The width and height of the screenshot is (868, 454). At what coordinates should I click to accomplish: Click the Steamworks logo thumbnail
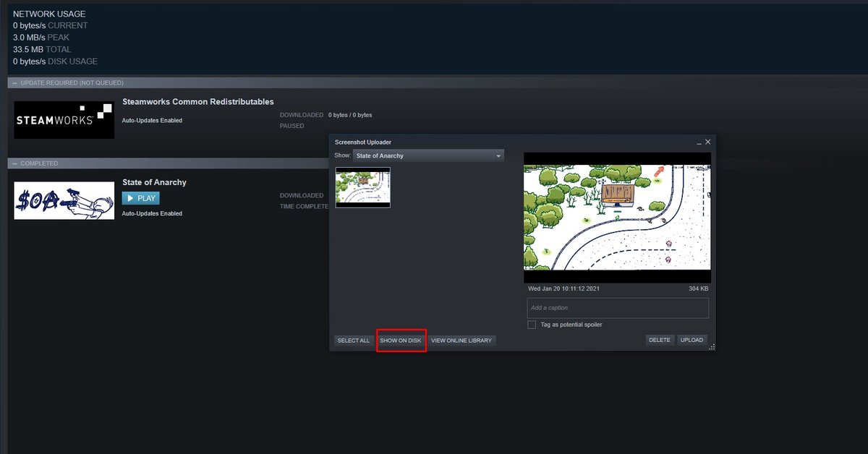pyautogui.click(x=64, y=119)
